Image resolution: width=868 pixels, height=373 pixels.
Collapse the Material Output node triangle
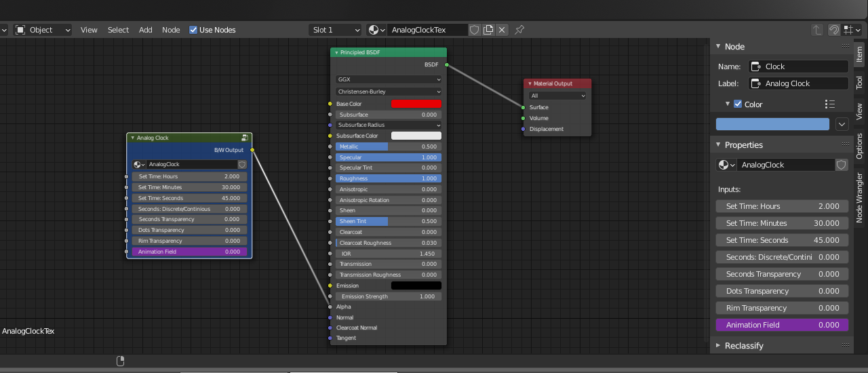pos(529,83)
